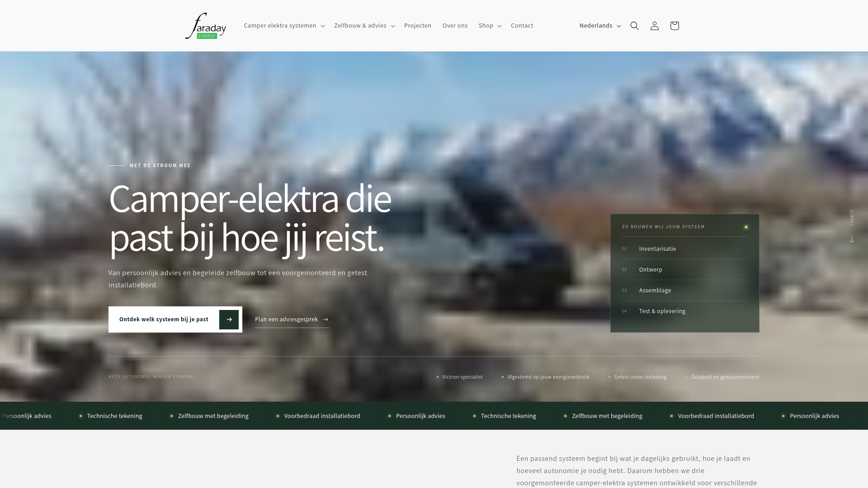Expand the Camper elektra systemen menu
Image resolution: width=868 pixels, height=488 pixels.
tap(284, 26)
